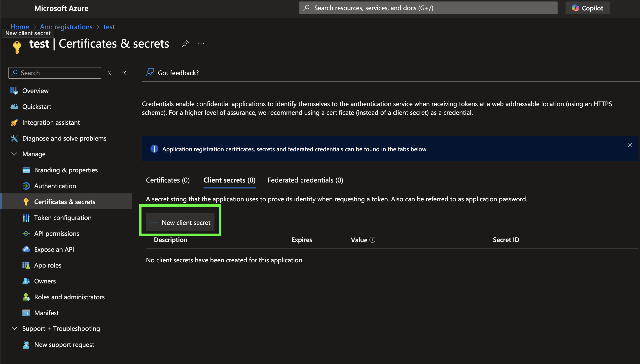Click the Integration assistant rocket icon

point(14,122)
